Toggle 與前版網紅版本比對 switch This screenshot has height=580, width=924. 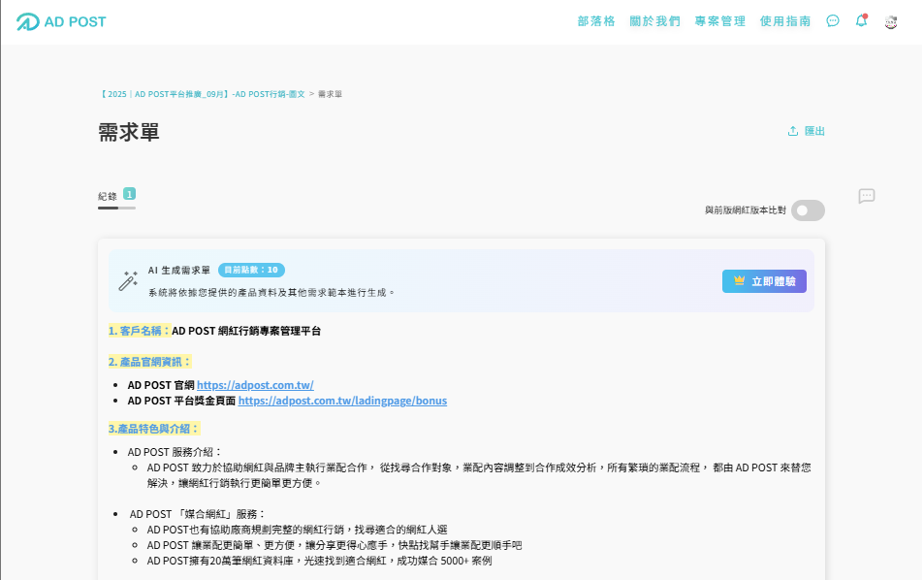pos(808,210)
